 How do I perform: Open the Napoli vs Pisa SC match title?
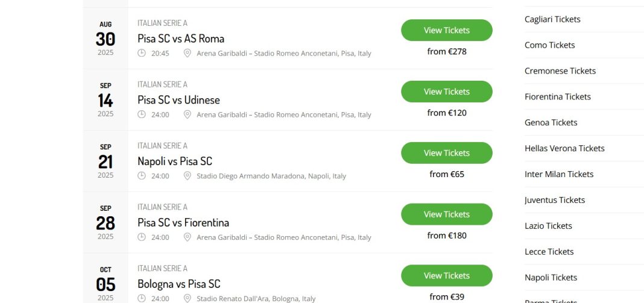[x=174, y=161]
